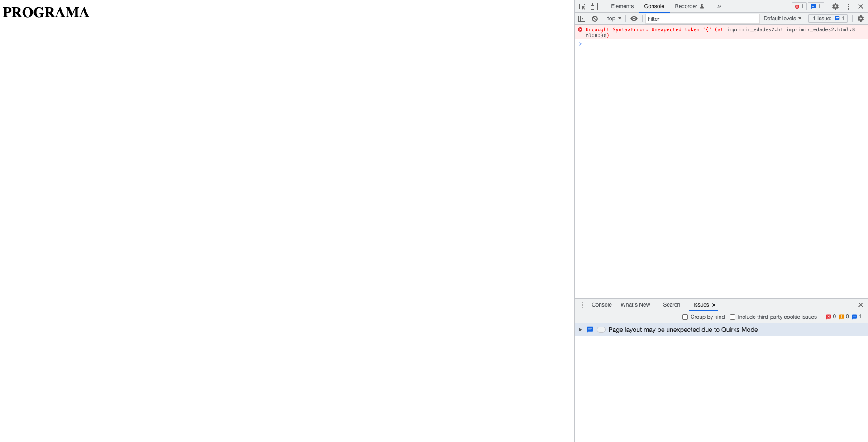Click the blue issue message icon
This screenshot has height=442, width=868.
pos(590,330)
